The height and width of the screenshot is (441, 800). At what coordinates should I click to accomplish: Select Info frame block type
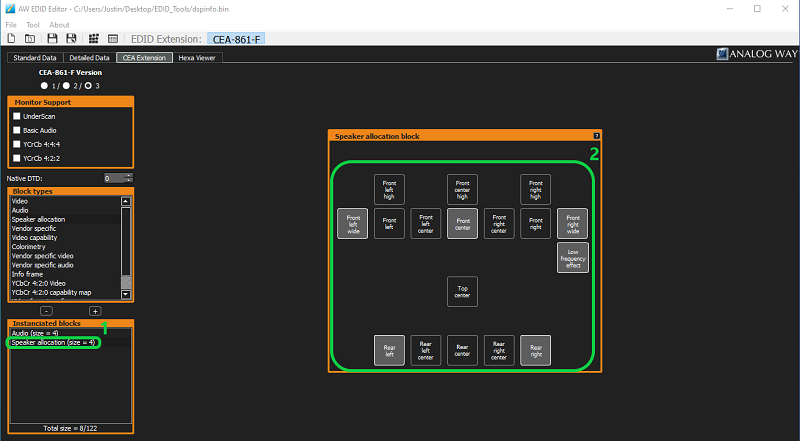click(65, 275)
